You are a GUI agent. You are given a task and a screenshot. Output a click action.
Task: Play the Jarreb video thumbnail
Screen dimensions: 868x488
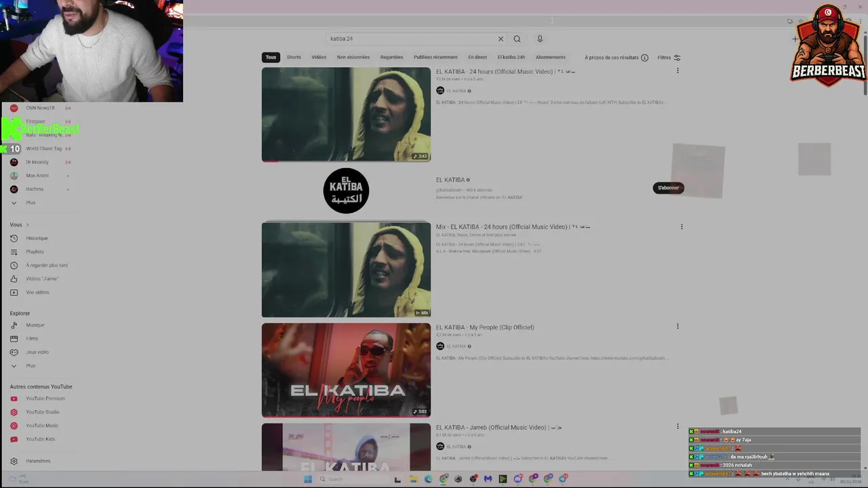coord(346,447)
